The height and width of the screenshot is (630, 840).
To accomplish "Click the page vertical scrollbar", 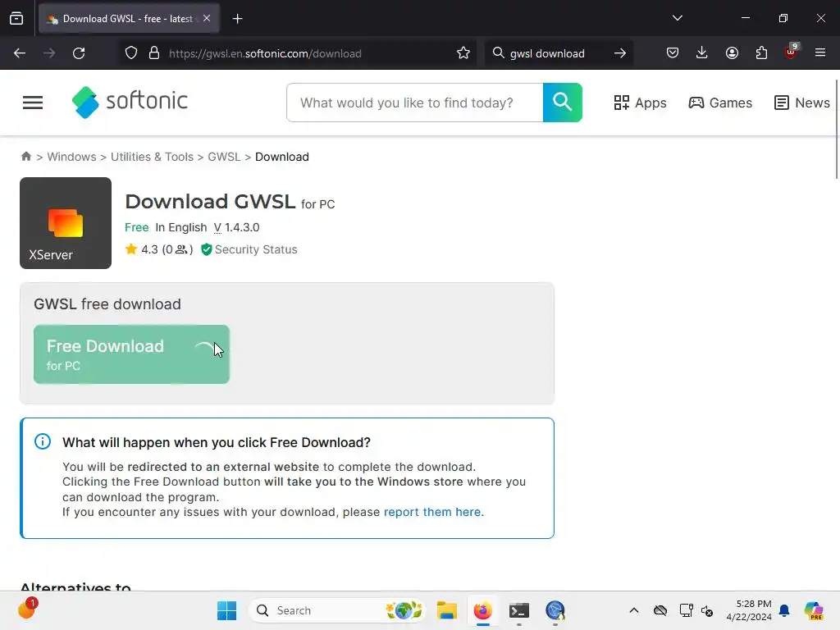I will [836, 130].
